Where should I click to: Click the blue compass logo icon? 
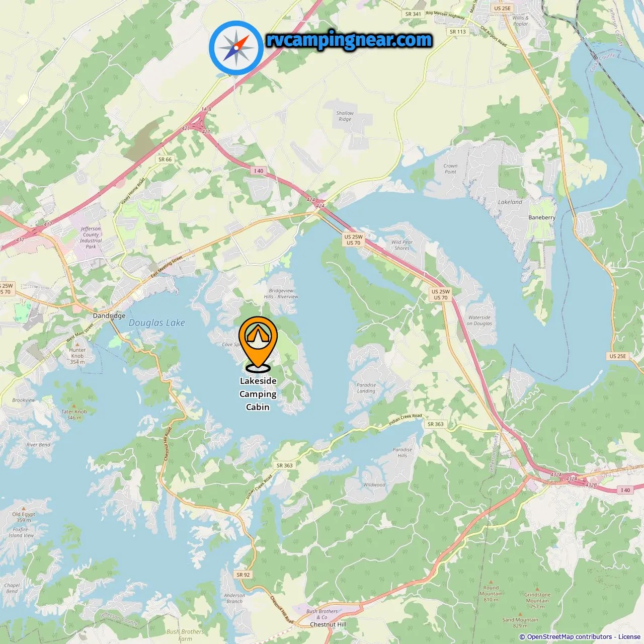pyautogui.click(x=236, y=48)
